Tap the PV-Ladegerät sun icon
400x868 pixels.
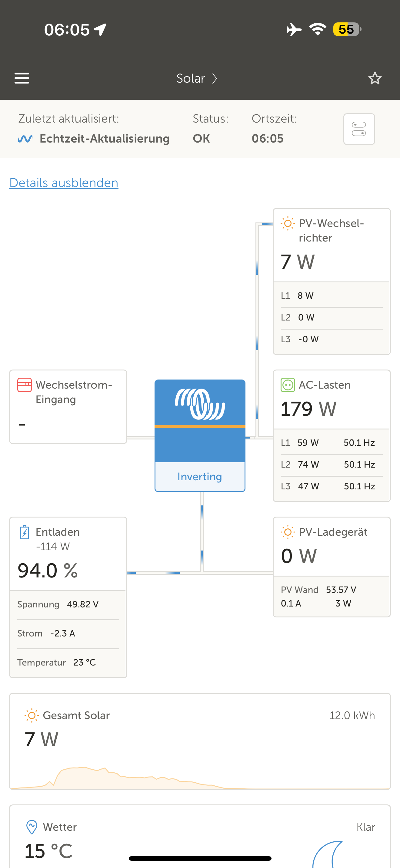pos(288,532)
